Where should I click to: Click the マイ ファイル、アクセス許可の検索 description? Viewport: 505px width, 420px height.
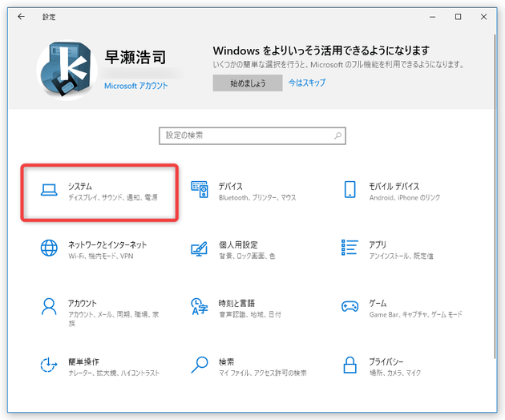pos(263,373)
